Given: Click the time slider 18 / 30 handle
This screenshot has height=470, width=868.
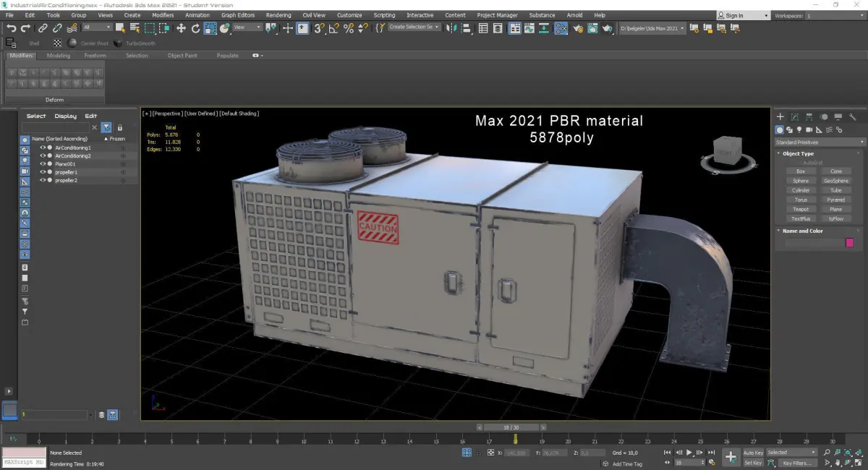Looking at the screenshot, I should (x=511, y=427).
